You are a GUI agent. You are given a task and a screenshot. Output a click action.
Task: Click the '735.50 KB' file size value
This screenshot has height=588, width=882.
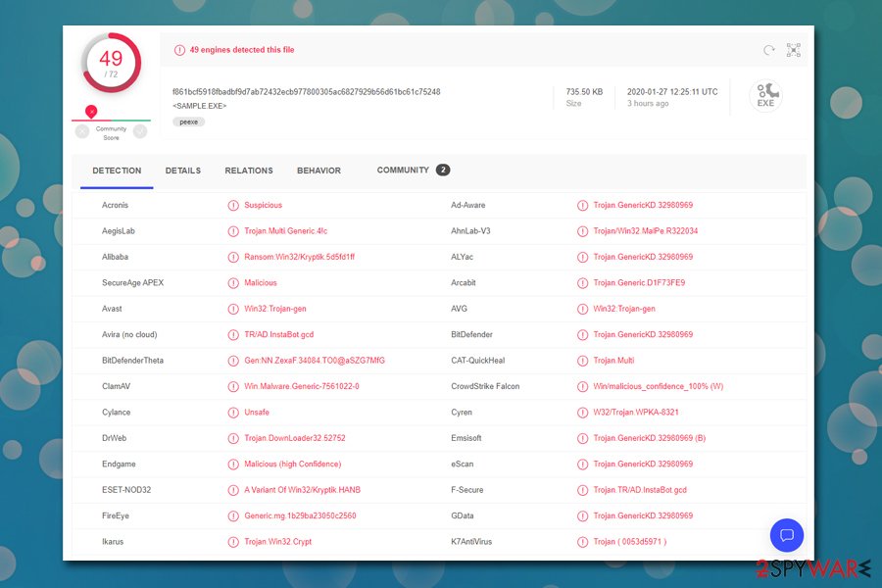pyautogui.click(x=584, y=92)
